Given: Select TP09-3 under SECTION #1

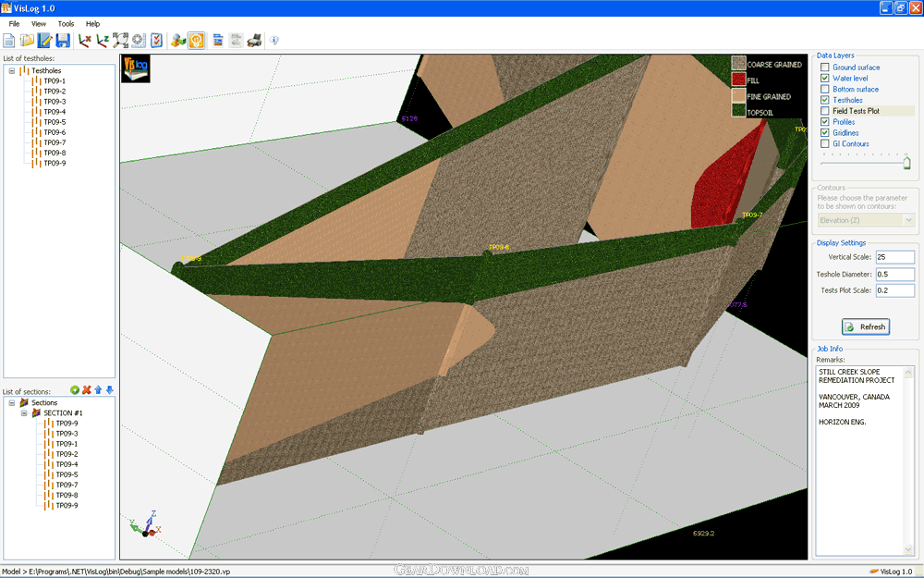Looking at the screenshot, I should point(67,434).
